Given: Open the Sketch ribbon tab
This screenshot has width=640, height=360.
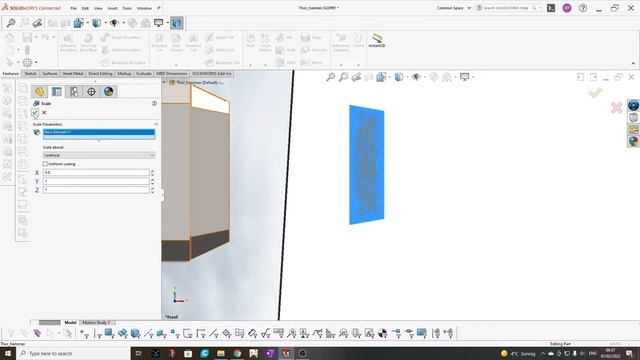Looking at the screenshot, I should [x=31, y=73].
